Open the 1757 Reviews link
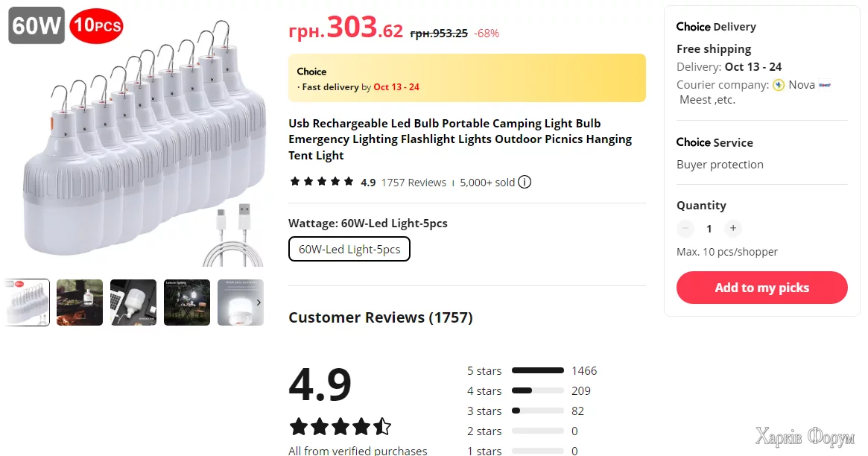 click(x=414, y=183)
